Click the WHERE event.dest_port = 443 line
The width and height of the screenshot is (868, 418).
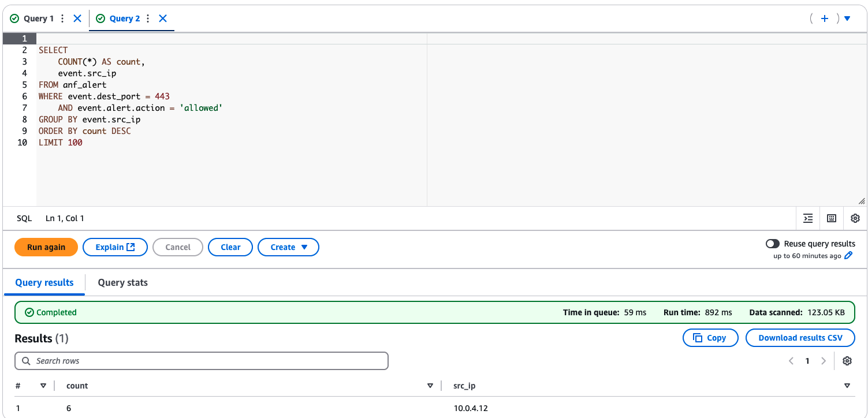point(104,96)
